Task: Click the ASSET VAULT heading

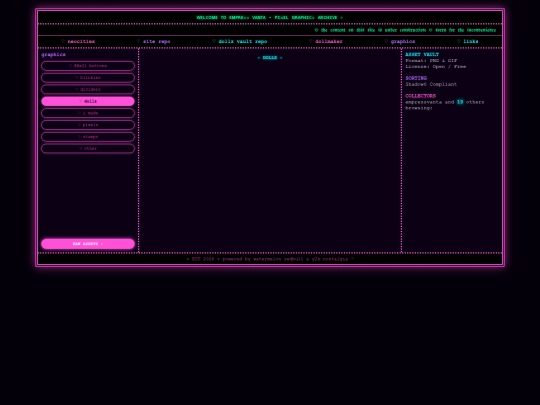Action: click(422, 54)
